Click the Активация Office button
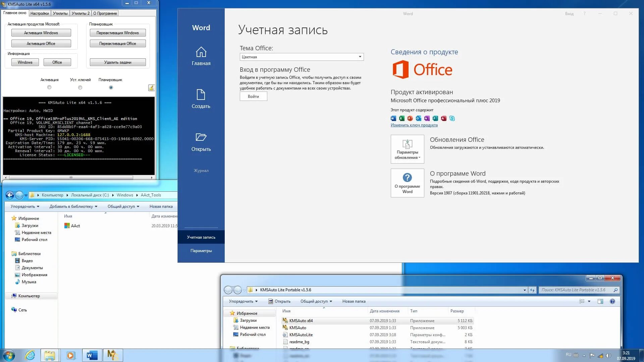The width and height of the screenshot is (644, 362). tap(41, 44)
